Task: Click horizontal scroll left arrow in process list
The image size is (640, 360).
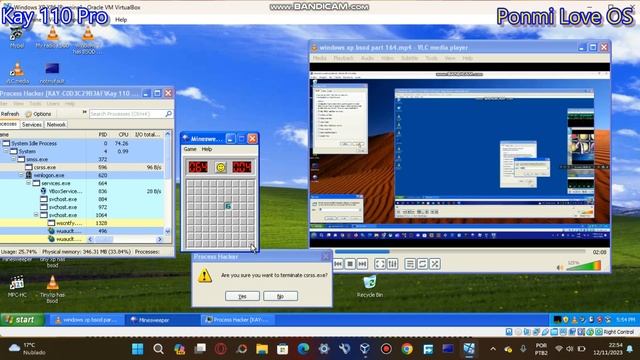Action: point(91,239)
